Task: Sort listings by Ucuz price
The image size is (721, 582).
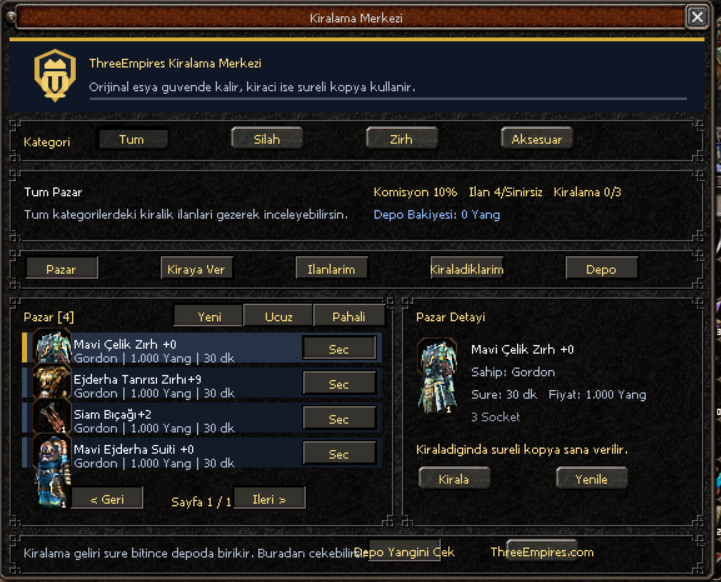Action: pos(278,316)
